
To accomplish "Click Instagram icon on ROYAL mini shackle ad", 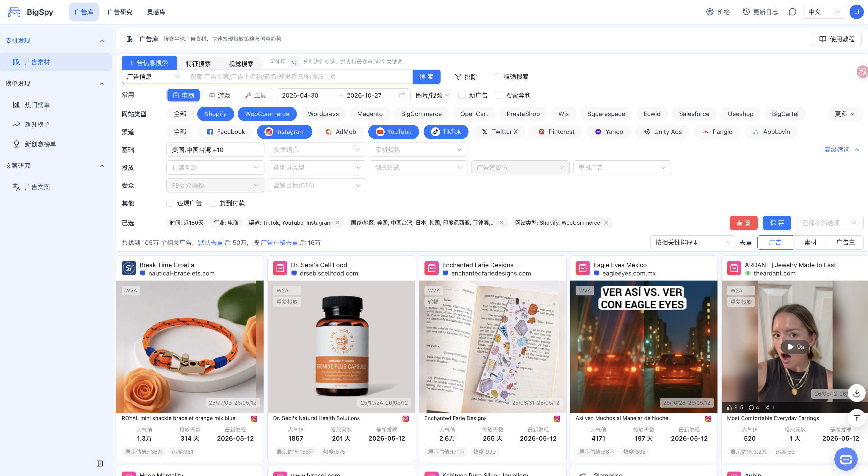I will [x=254, y=418].
